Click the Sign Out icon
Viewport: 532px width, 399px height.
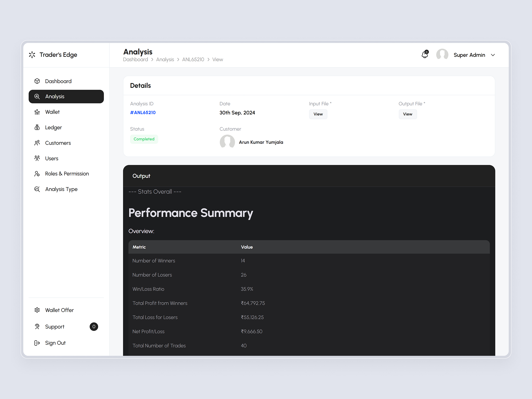[x=37, y=343]
